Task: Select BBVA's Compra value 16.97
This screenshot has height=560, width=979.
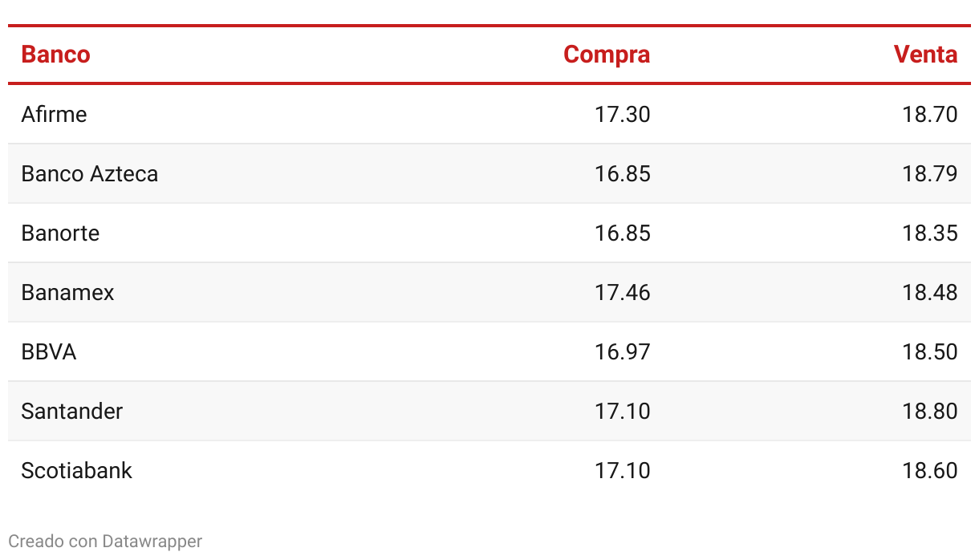Action: [x=623, y=351]
